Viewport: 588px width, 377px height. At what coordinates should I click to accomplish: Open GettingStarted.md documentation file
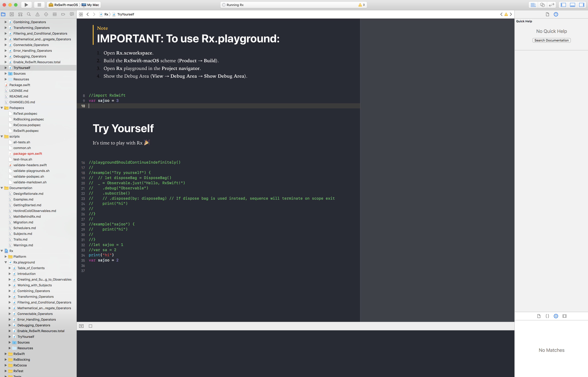[x=27, y=205]
